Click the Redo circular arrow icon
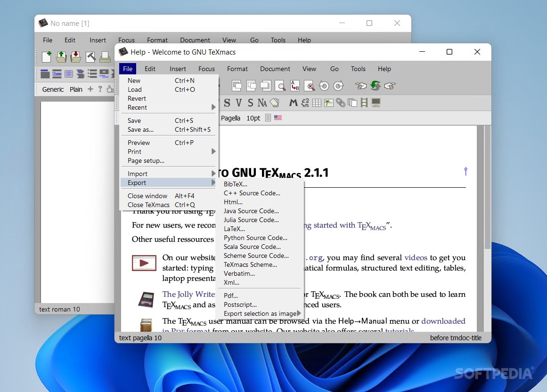 338,85
